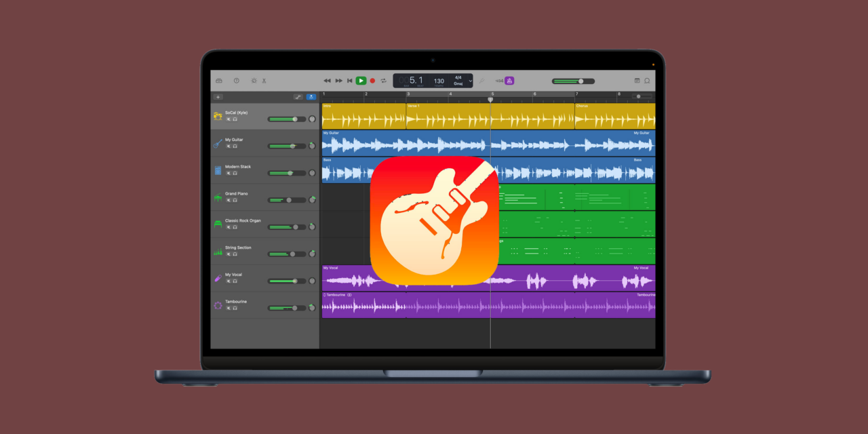868x434 pixels.
Task: Select the SoCal (Kyle) drum kit icon
Action: [x=216, y=117]
